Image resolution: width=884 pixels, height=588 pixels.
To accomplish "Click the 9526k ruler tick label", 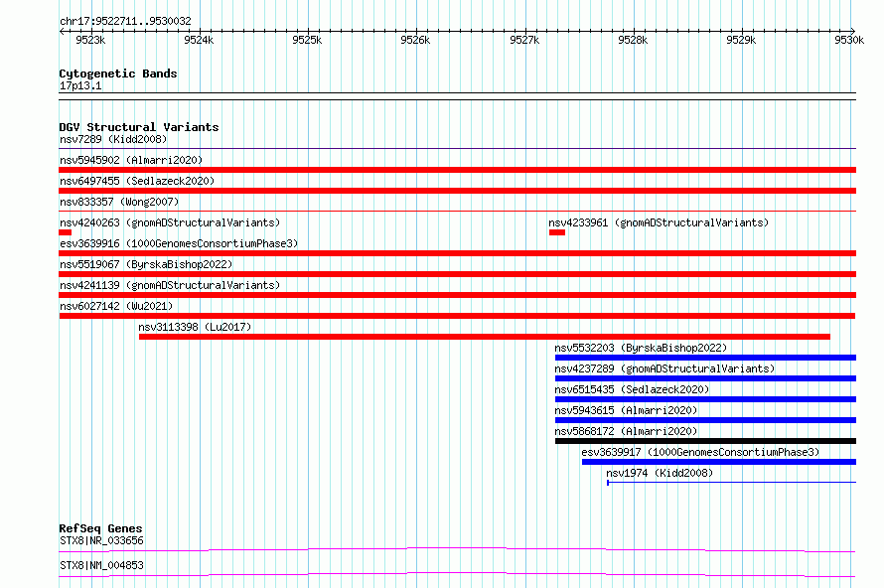I will pos(415,40).
